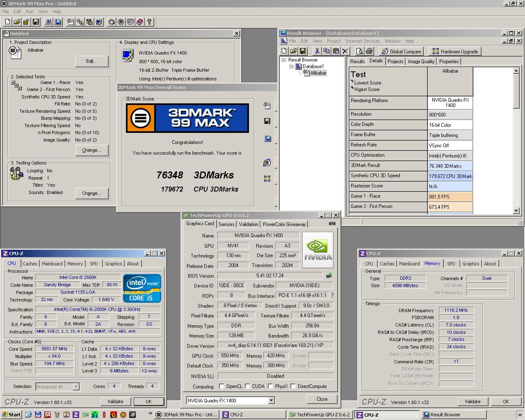
Task: Open PowerColor Giveaway tab in GPU-Z
Action: (x=284, y=224)
